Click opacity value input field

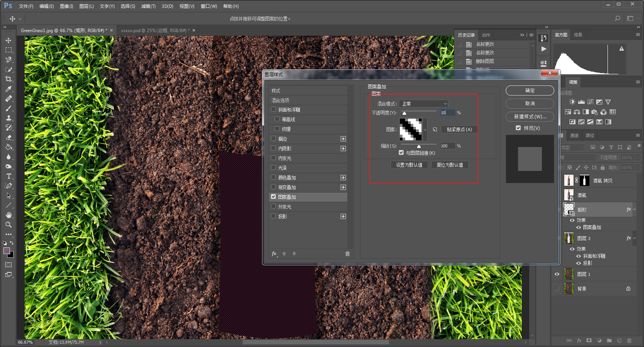click(448, 113)
